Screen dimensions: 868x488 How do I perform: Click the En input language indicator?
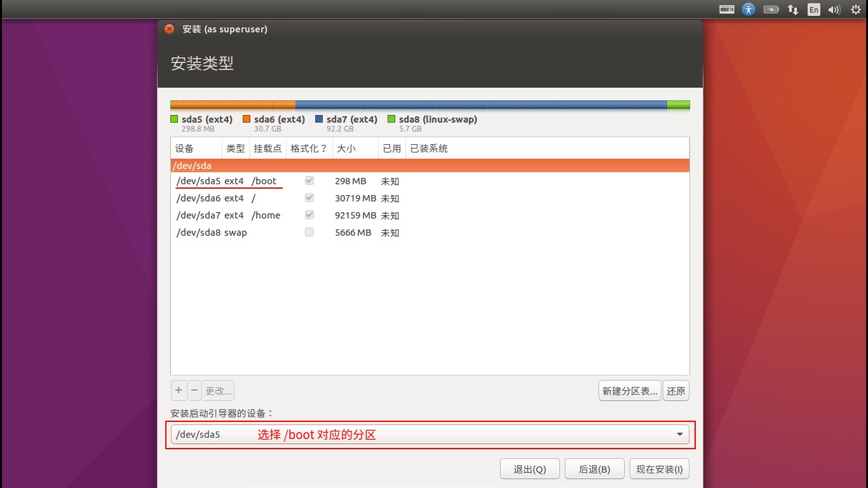coord(813,10)
